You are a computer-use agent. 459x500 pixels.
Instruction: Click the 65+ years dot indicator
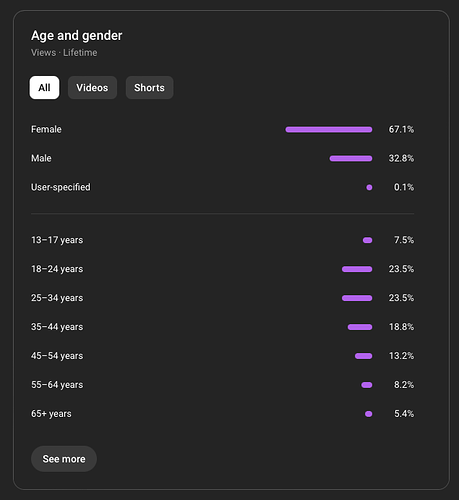point(368,414)
